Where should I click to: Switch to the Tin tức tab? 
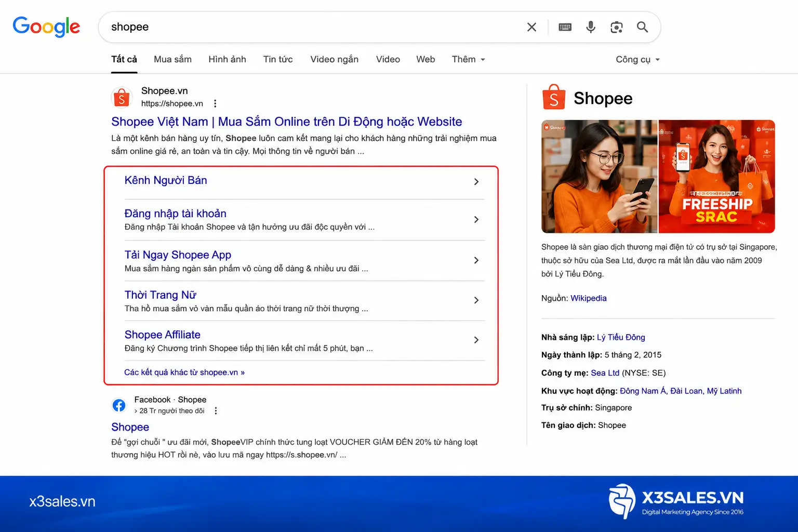click(x=278, y=59)
